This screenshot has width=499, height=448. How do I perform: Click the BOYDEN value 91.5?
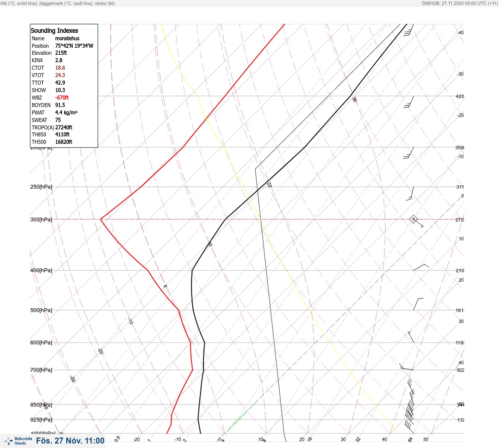60,105
